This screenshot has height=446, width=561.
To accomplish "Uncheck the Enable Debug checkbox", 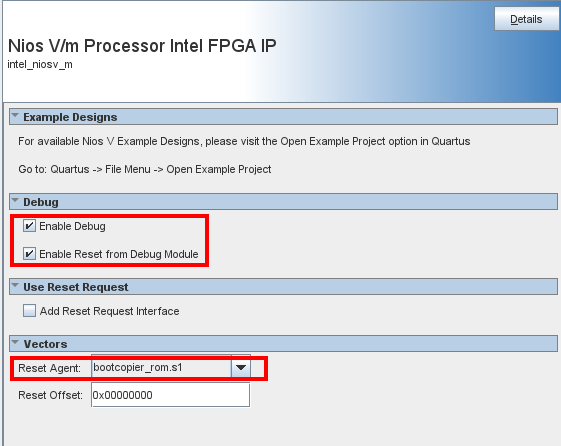I will click(x=29, y=226).
